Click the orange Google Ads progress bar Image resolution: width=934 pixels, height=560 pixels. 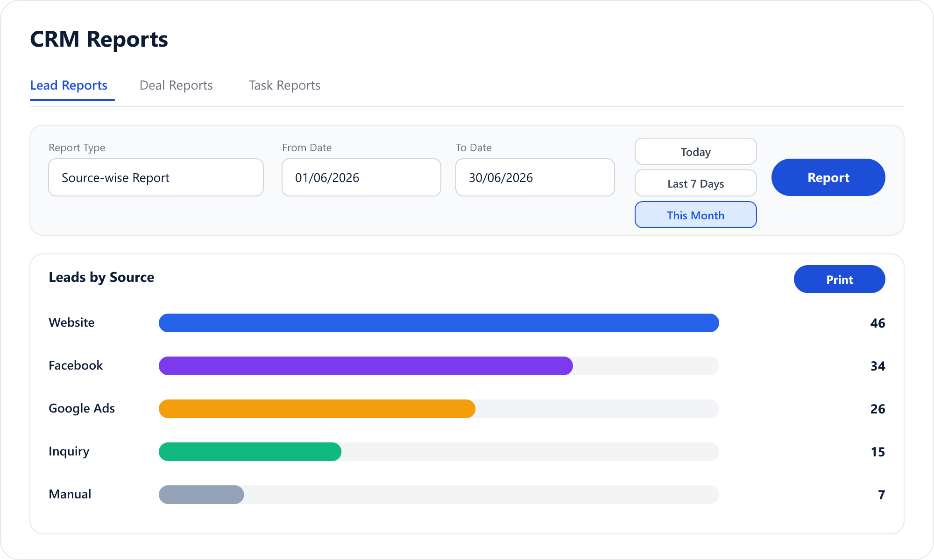[317, 409]
